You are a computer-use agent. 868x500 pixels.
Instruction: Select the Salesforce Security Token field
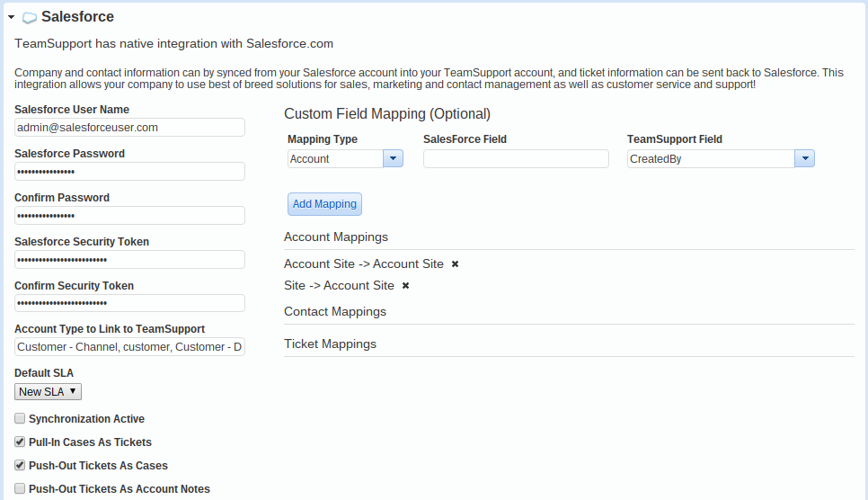(129, 259)
